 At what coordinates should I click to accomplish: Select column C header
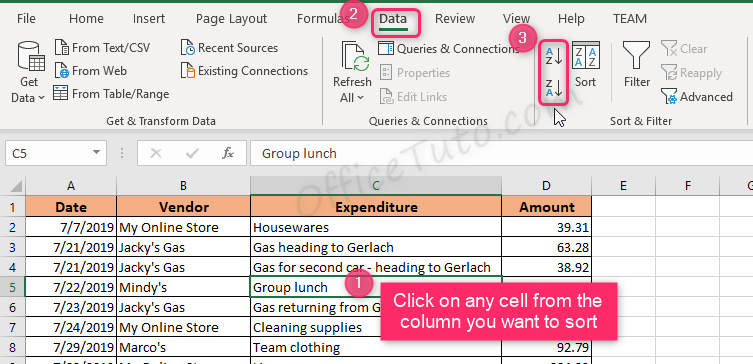(x=376, y=186)
